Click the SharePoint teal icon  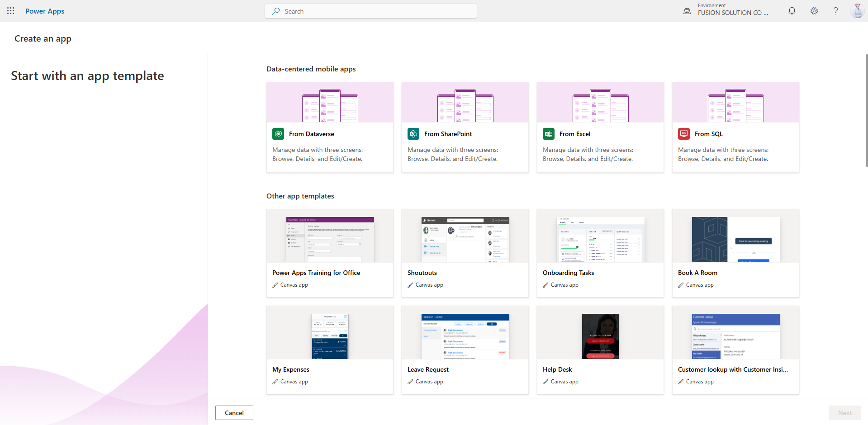413,134
